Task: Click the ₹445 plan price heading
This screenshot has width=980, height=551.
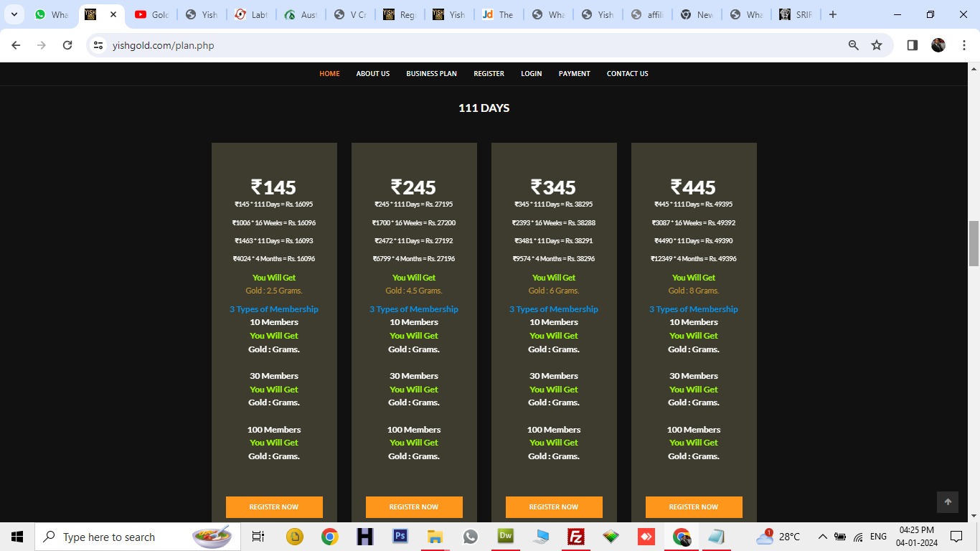Action: click(693, 187)
